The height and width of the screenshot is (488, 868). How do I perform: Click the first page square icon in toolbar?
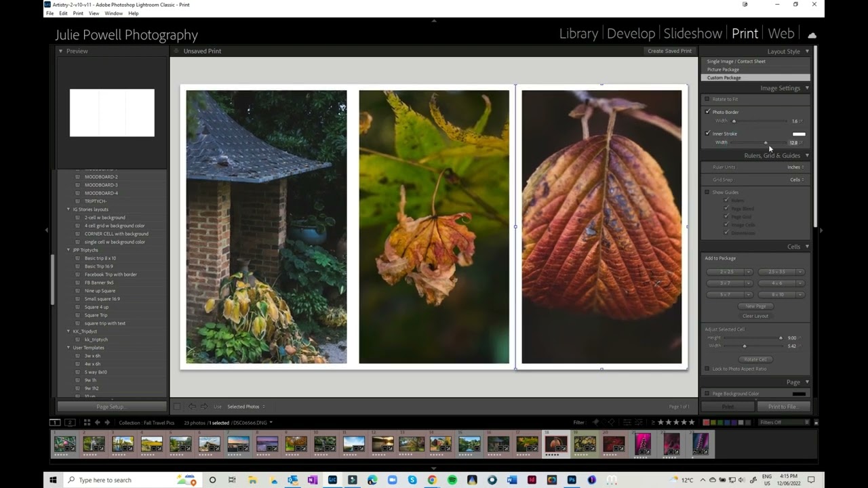(177, 407)
